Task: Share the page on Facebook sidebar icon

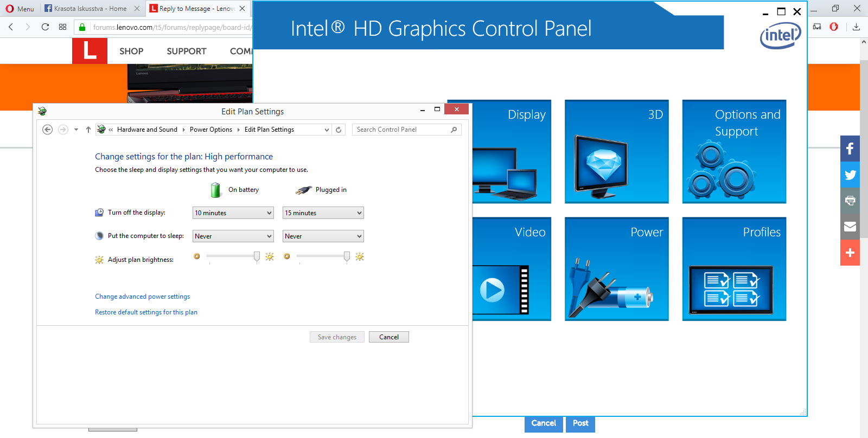Action: click(850, 149)
